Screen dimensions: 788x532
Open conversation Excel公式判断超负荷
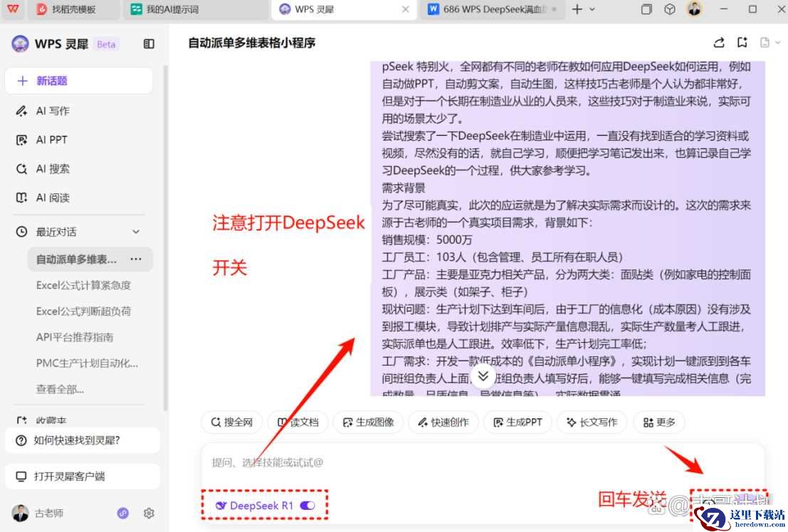tap(83, 312)
